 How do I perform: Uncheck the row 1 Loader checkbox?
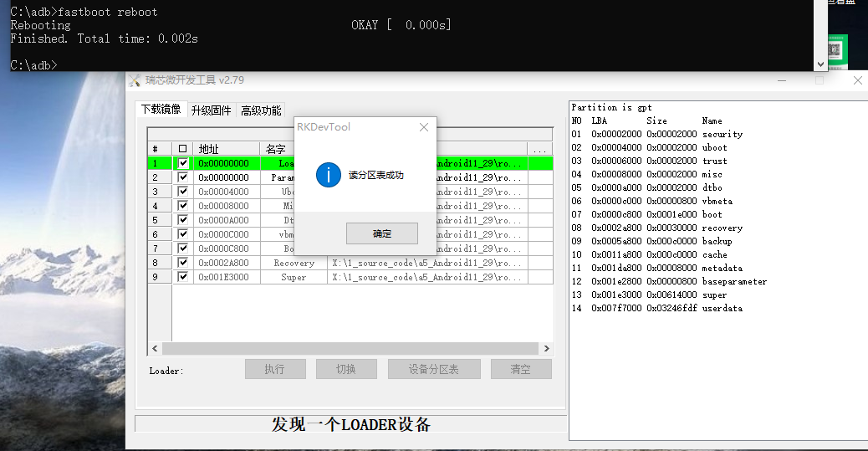pyautogui.click(x=183, y=163)
